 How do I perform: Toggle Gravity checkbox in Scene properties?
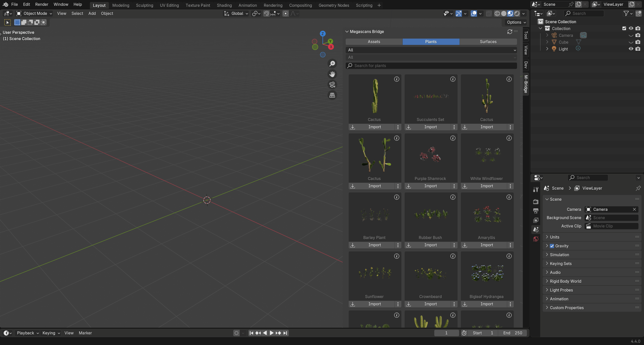click(x=552, y=246)
